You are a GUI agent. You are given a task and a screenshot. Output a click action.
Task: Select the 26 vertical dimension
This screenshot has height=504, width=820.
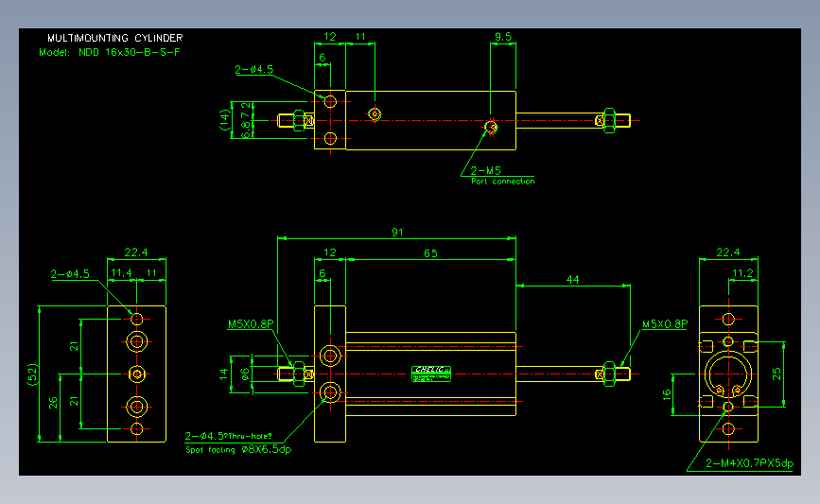(x=53, y=403)
